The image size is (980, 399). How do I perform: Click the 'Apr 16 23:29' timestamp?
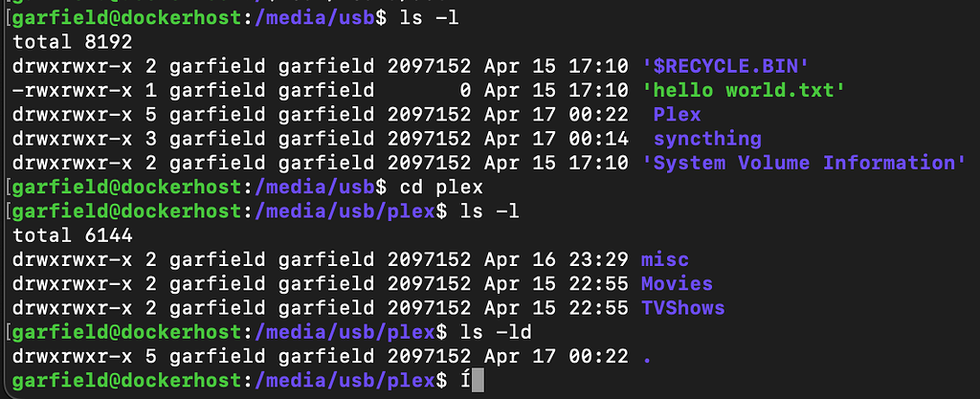click(x=556, y=259)
